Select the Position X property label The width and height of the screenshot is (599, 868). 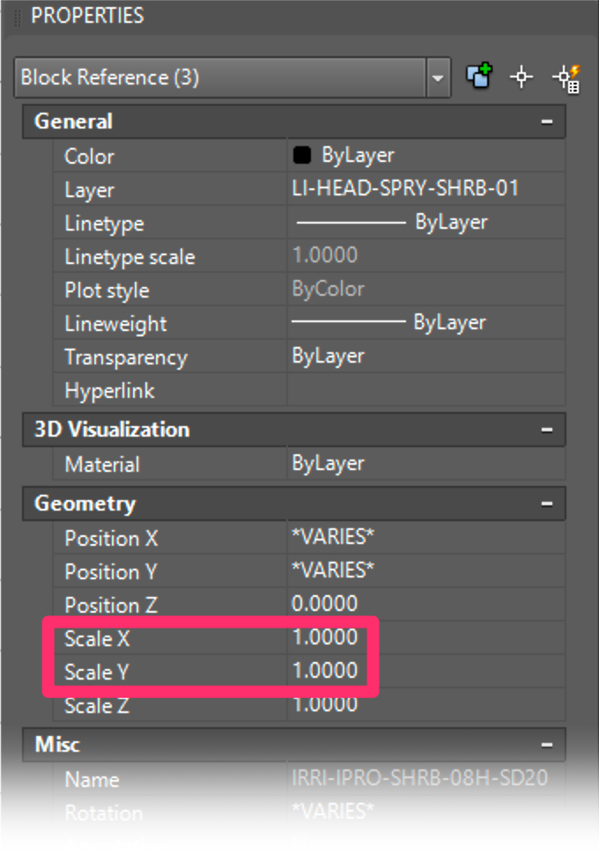tap(111, 539)
